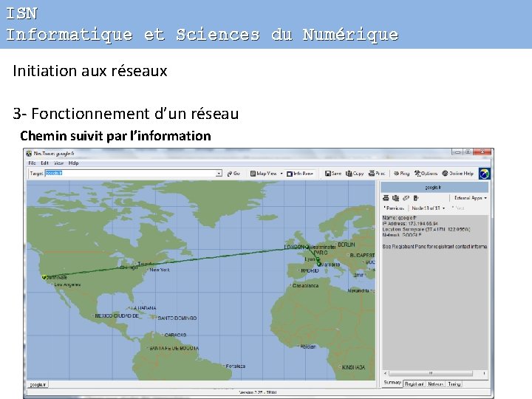Click the Location Sunnyvale line in summary
This screenshot has width=532, height=399.
tap(426, 229)
